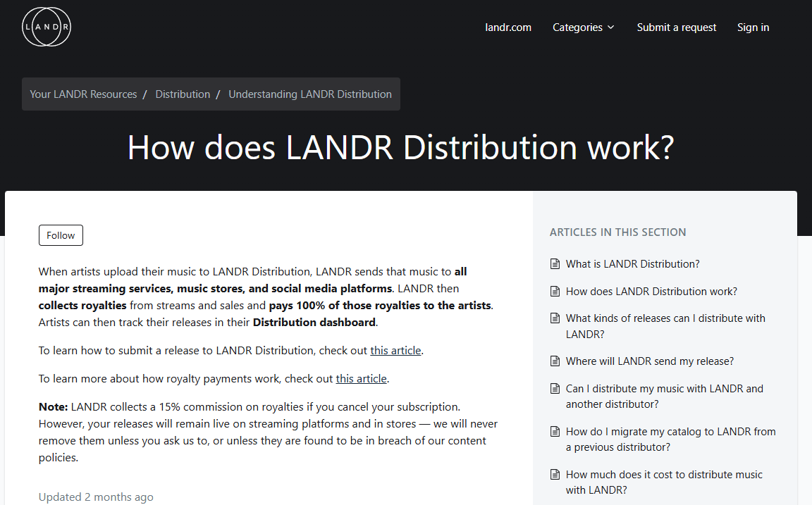Click the document icon next to "Where will LANDR send my release?"
This screenshot has width=812, height=505.
pyautogui.click(x=554, y=361)
